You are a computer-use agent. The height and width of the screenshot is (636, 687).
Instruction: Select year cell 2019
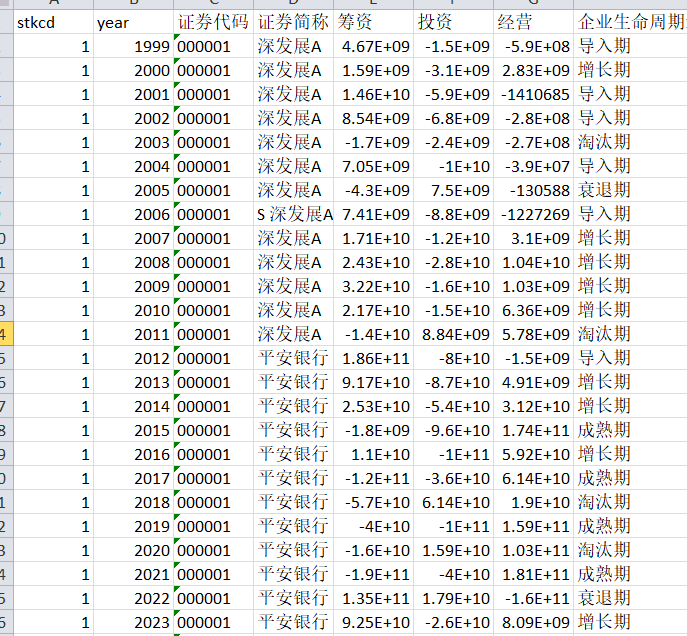coord(133,526)
